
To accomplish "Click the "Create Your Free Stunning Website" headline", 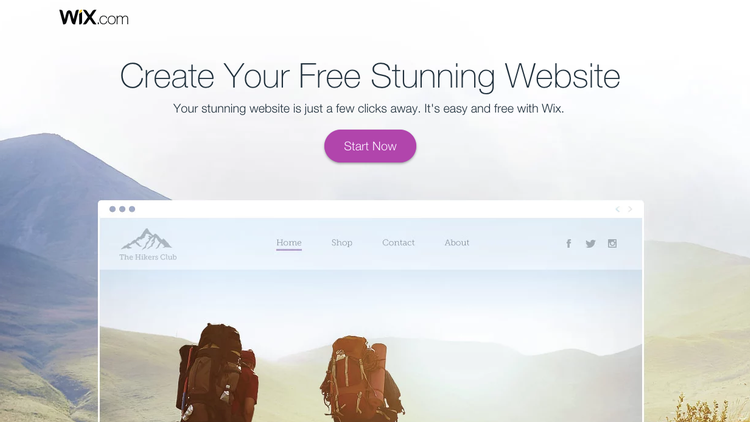I will click(x=370, y=76).
